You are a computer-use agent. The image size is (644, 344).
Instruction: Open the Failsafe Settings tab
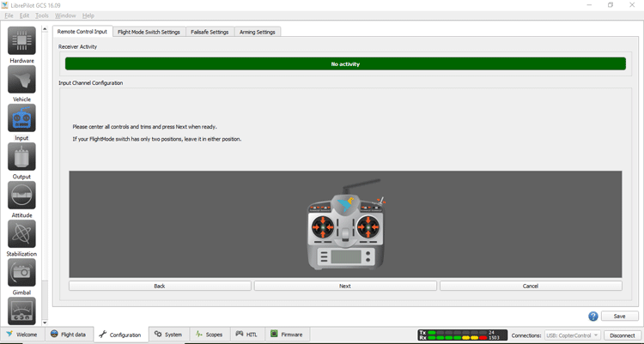point(210,32)
